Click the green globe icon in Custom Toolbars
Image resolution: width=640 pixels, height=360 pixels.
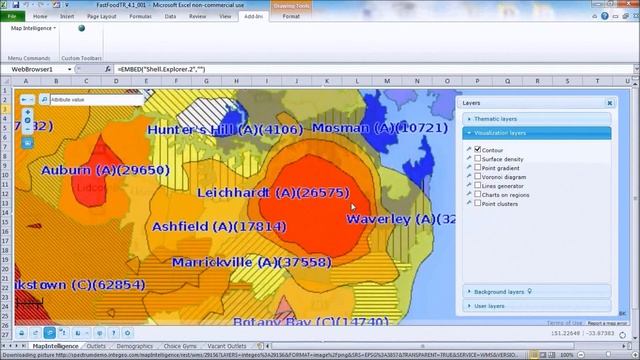[82, 28]
